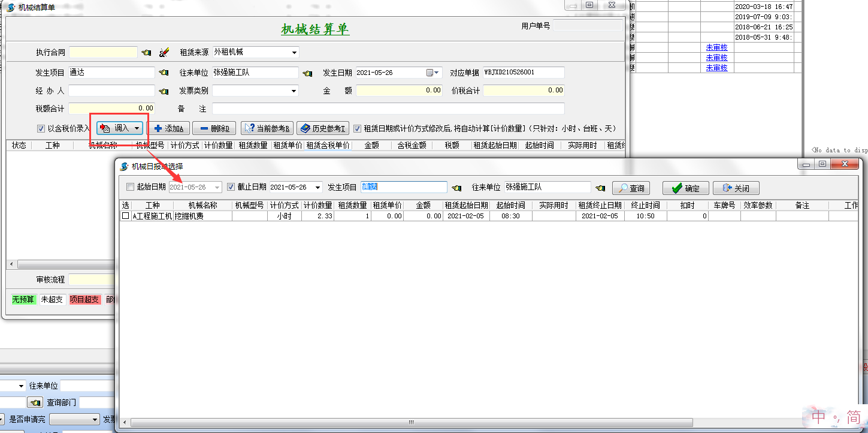Click second 未审核 link in background list
Screen dimensions: 868x433
pyautogui.click(x=716, y=58)
